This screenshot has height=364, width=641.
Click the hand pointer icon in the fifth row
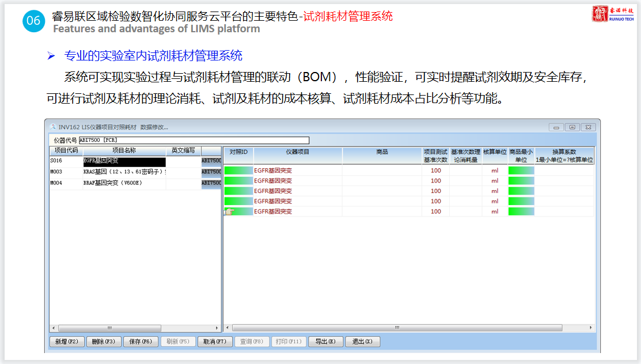pyautogui.click(x=229, y=211)
